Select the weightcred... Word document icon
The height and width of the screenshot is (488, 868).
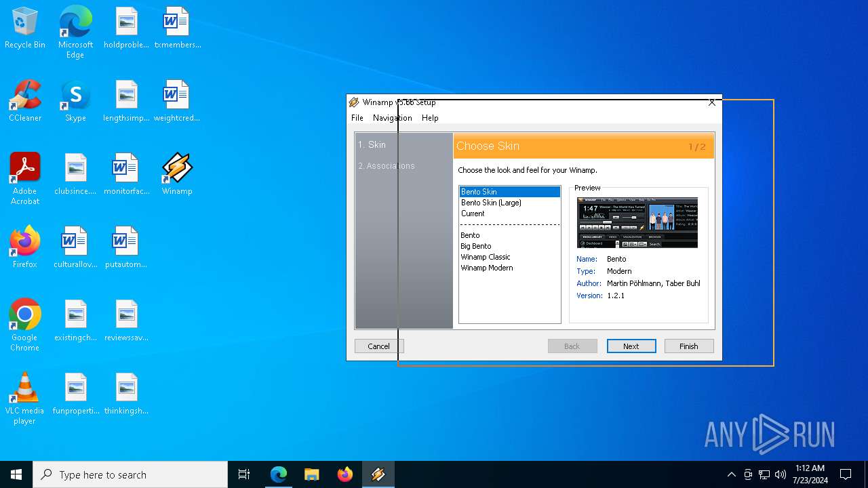click(x=177, y=101)
